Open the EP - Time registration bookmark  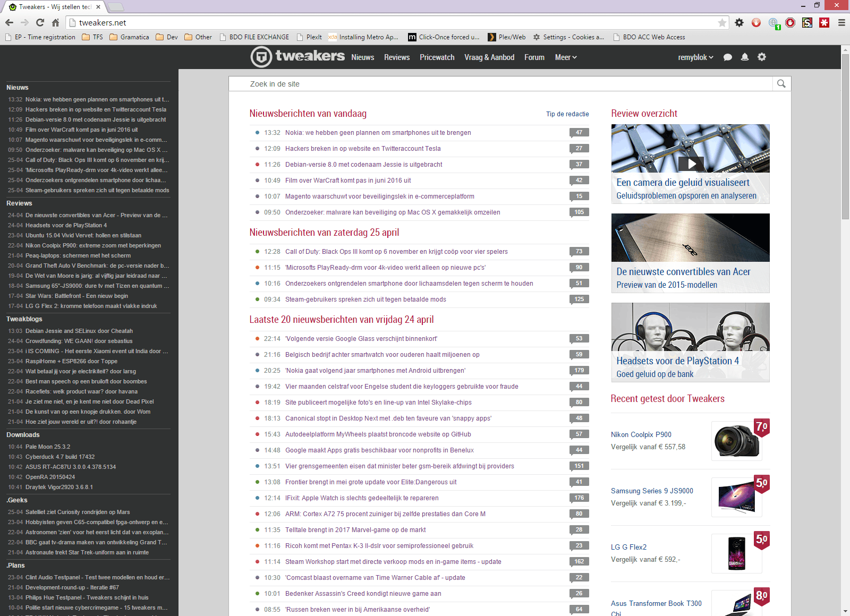pyautogui.click(x=40, y=37)
